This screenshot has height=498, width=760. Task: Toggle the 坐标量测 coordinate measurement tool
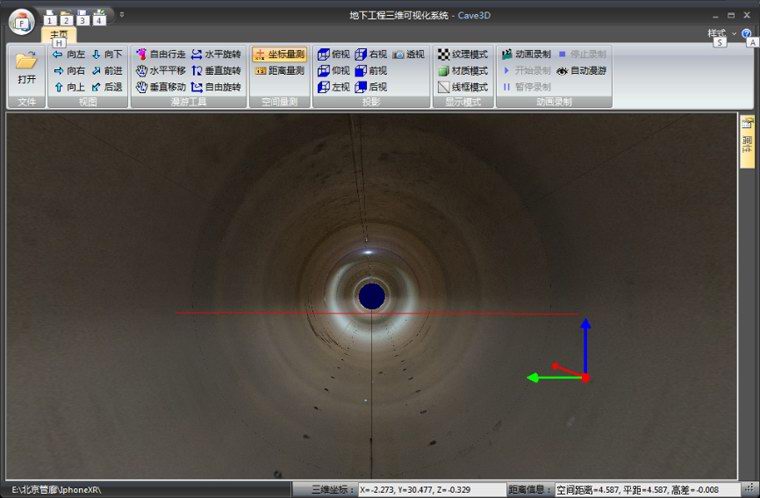click(280, 54)
